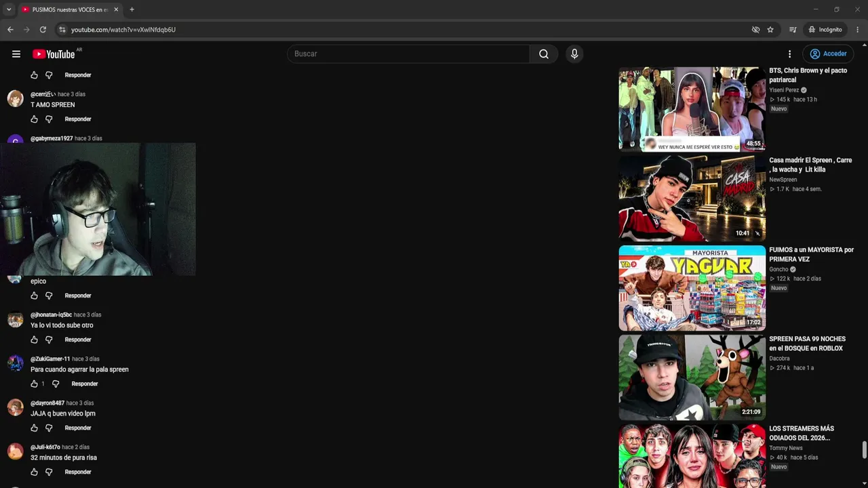The image size is (868, 488).
Task: Like the 'epico' comment
Action: (35, 296)
